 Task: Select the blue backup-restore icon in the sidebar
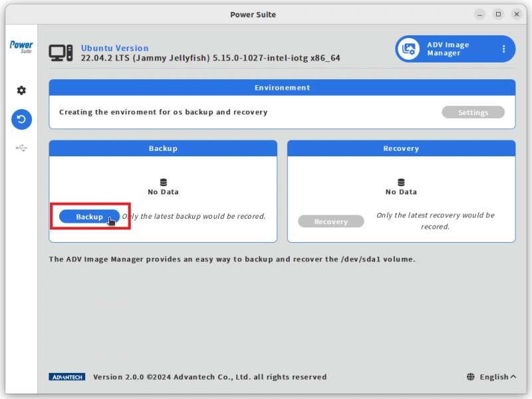[21, 120]
